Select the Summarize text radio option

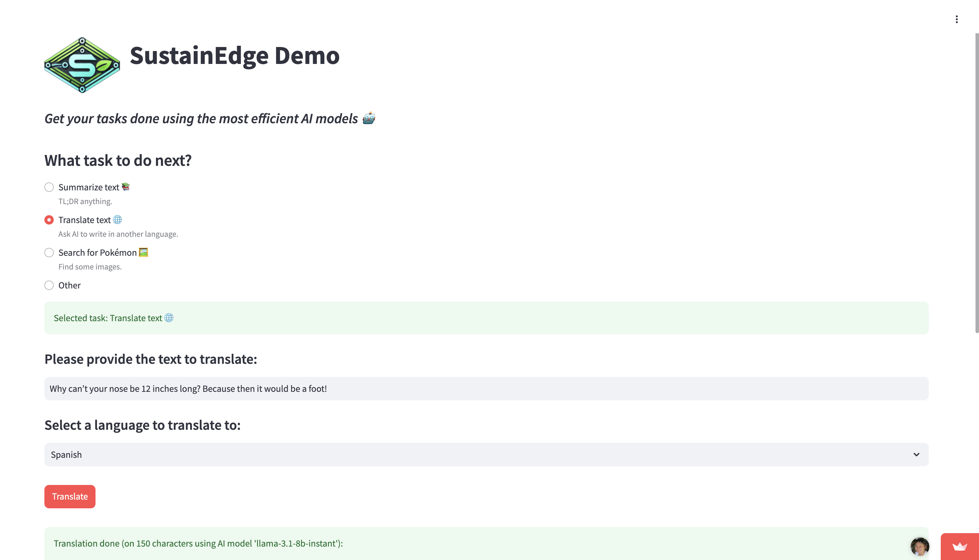[49, 187]
